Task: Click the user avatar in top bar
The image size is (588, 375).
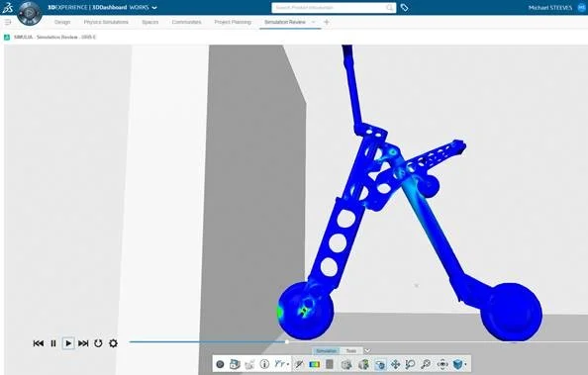Action: [582, 8]
